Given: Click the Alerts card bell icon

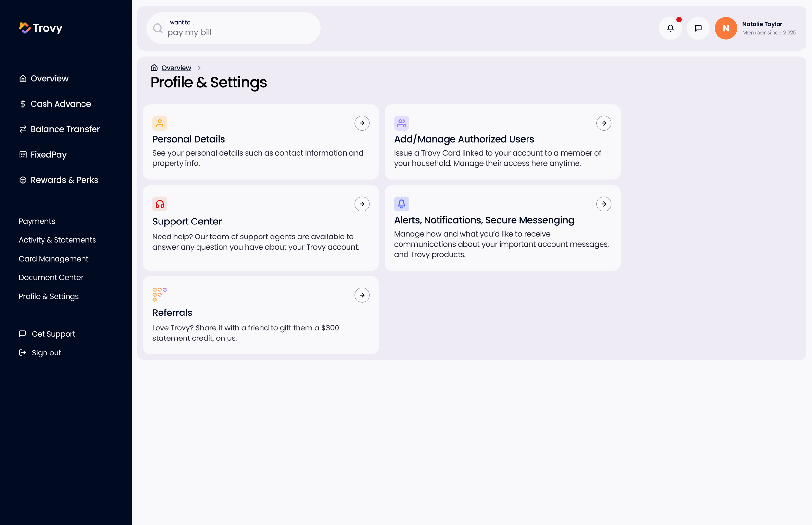Looking at the screenshot, I should point(401,204).
